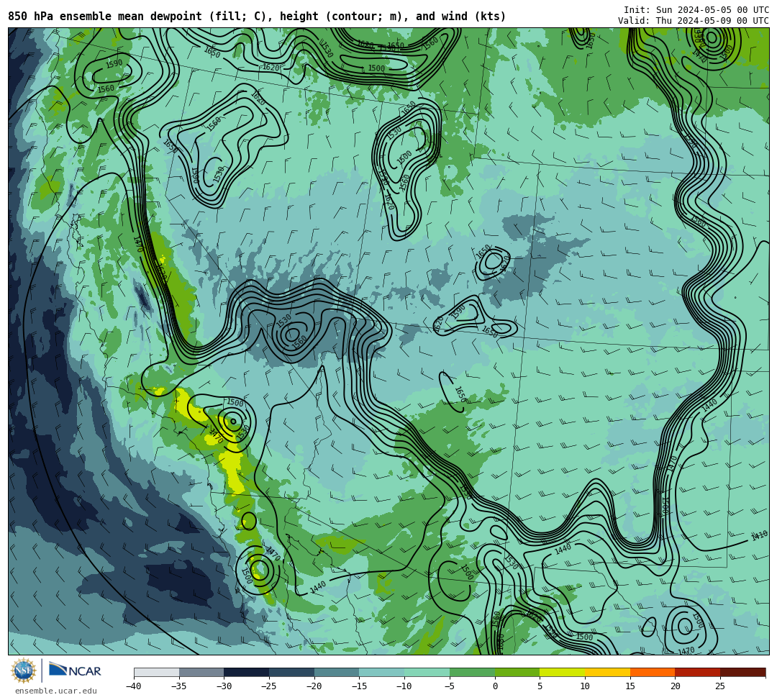The image size is (777, 700).
Task: Click the 15 colorbar tick label
Action: [x=630, y=686]
